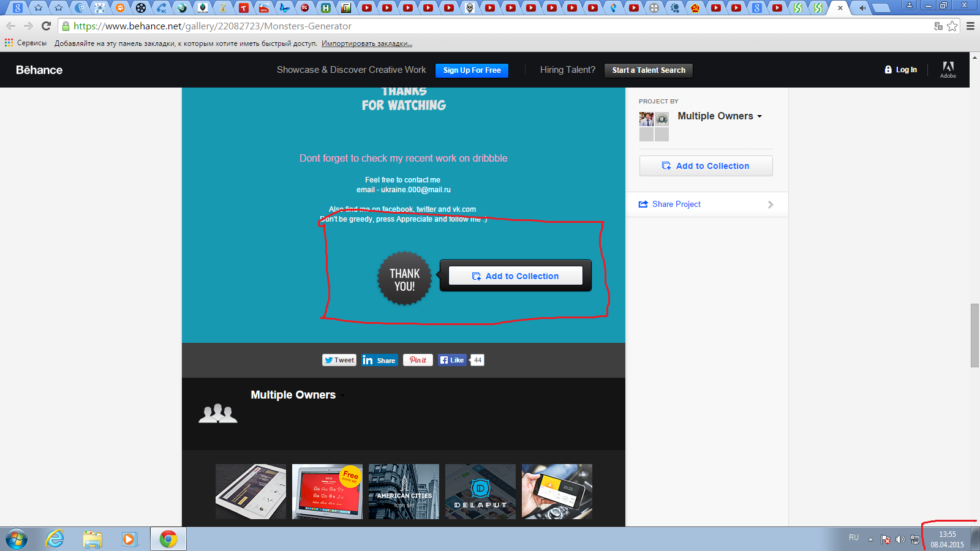Open the network status tray icon
The image size is (980, 551).
point(915,539)
